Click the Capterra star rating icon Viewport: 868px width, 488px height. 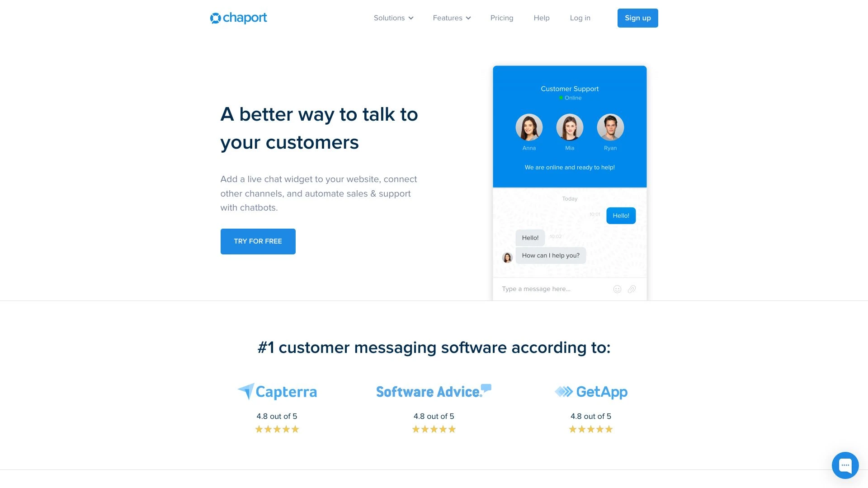click(277, 429)
